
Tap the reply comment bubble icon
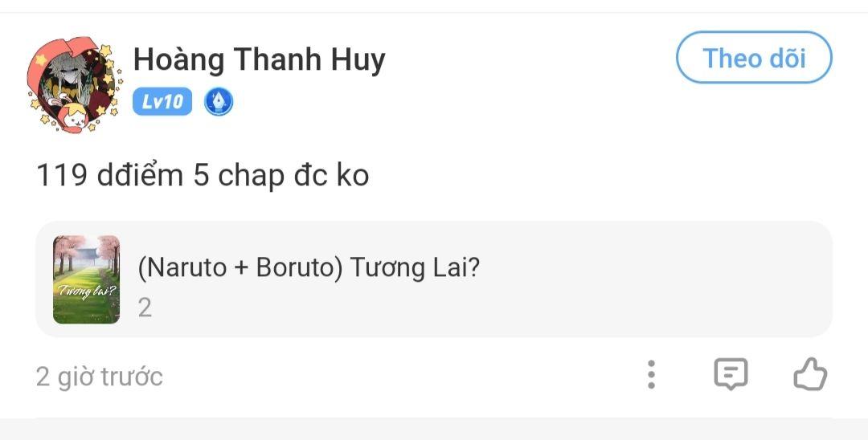click(x=731, y=374)
